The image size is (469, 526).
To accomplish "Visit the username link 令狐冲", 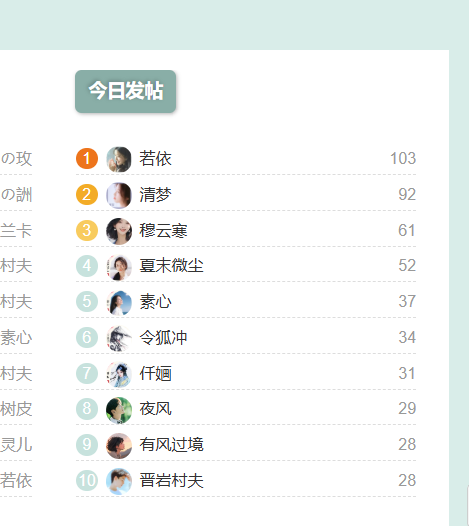I will pos(163,337).
